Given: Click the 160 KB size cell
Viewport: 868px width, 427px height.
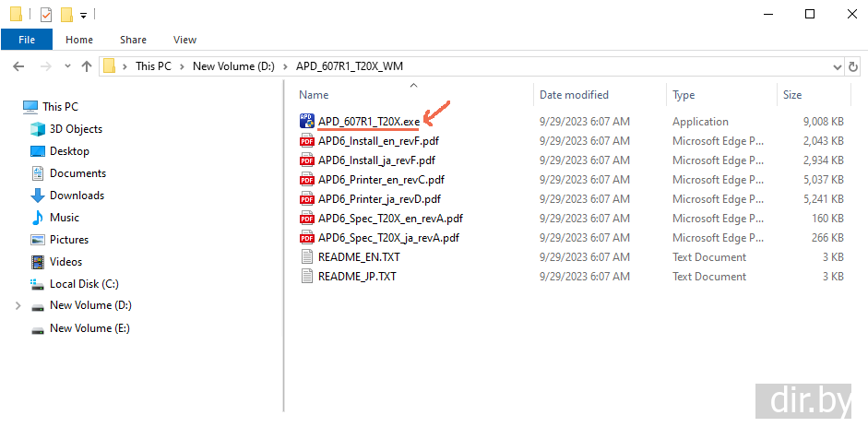Looking at the screenshot, I should click(x=827, y=219).
